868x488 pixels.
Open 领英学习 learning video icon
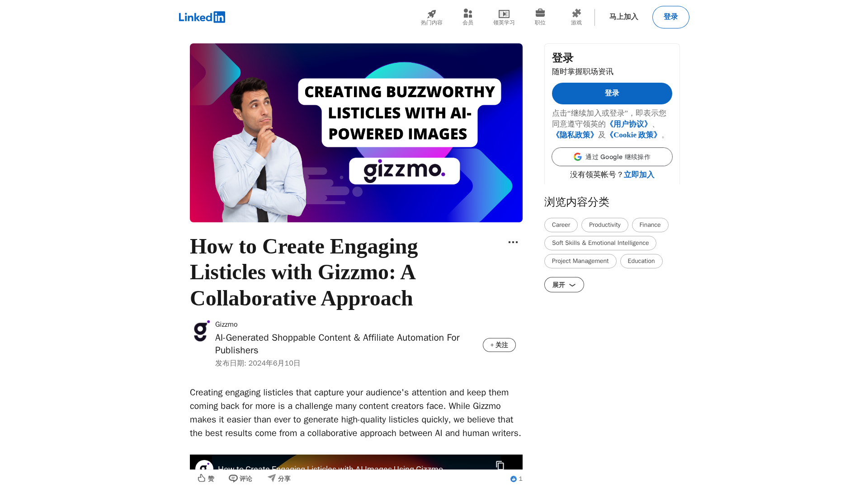[x=504, y=14]
